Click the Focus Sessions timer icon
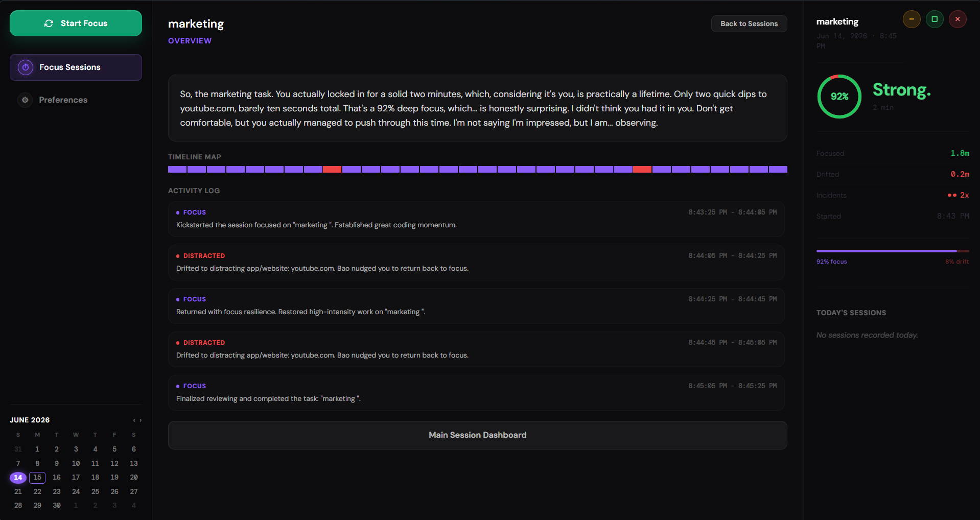Screen dimensions: 980x520 click(x=26, y=67)
